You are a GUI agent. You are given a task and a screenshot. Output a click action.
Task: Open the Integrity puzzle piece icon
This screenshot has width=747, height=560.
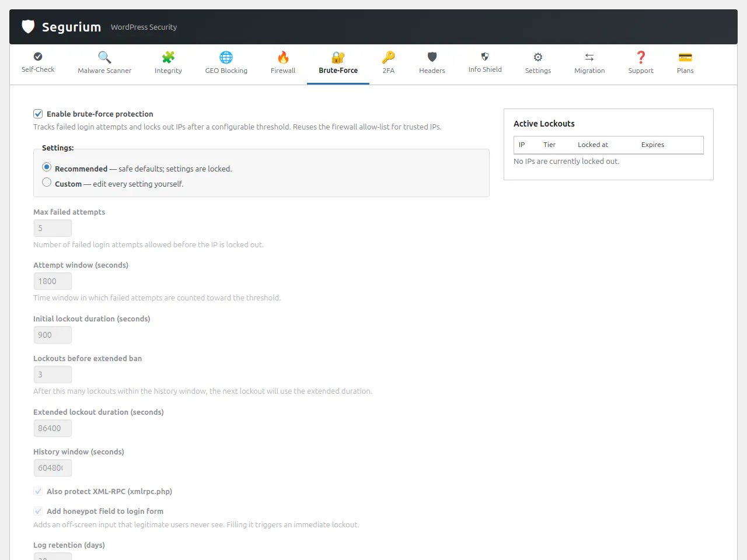[168, 57]
